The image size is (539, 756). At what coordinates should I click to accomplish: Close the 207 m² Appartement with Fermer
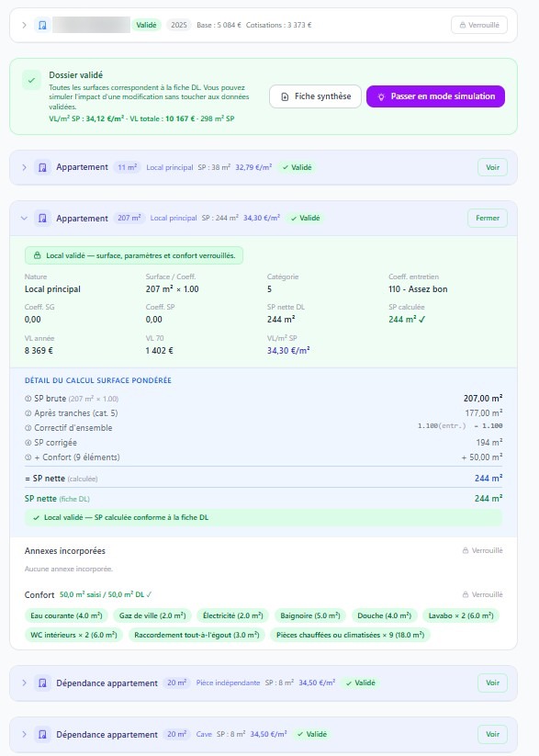click(x=488, y=218)
